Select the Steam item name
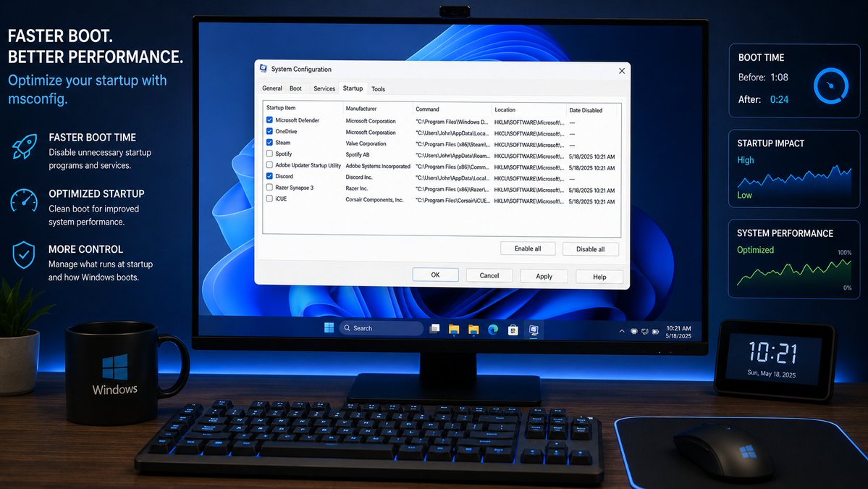This screenshot has height=489, width=868. [x=283, y=142]
